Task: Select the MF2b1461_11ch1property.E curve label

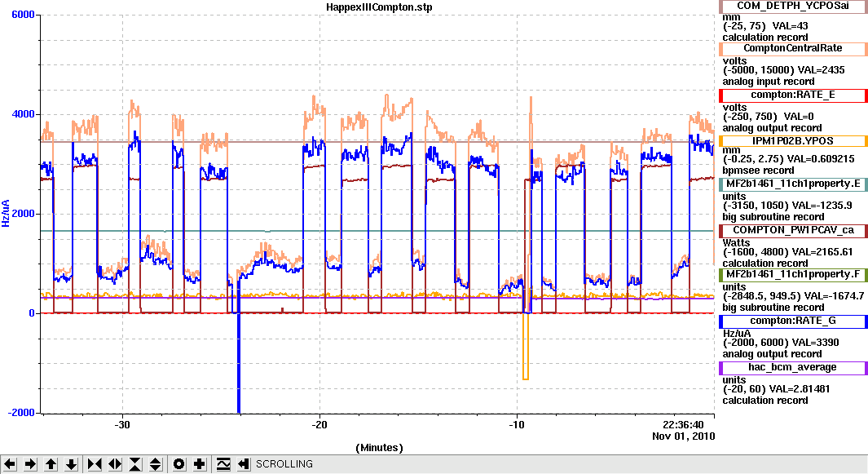Action: click(793, 184)
